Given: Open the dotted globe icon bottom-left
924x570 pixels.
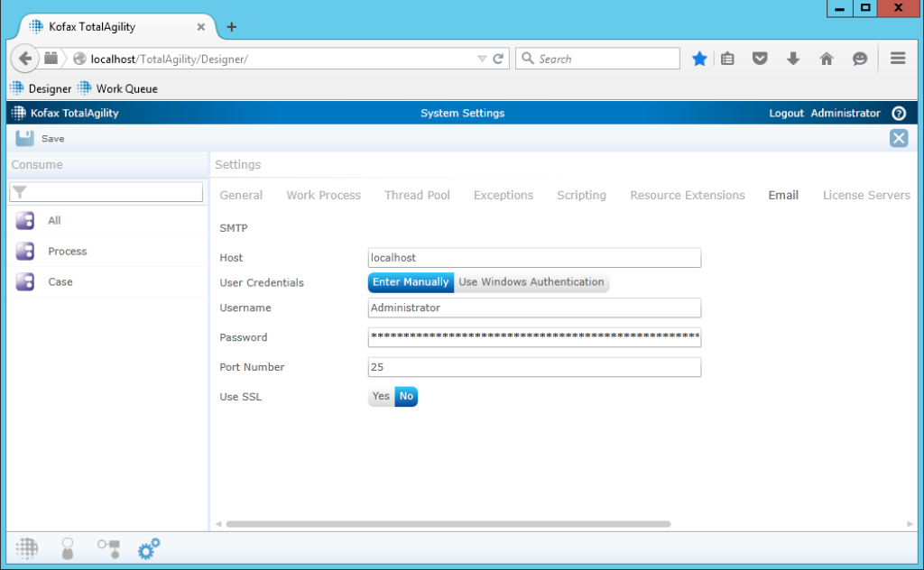Looking at the screenshot, I should tap(26, 547).
